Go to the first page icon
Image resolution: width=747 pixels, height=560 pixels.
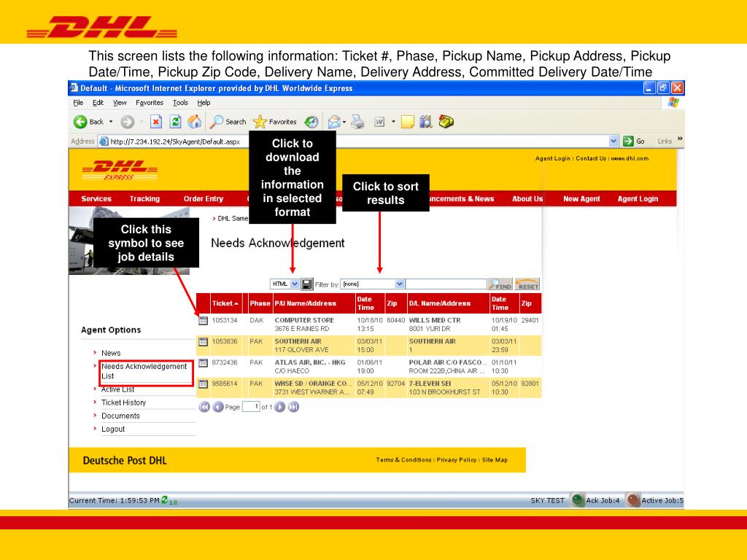[204, 407]
